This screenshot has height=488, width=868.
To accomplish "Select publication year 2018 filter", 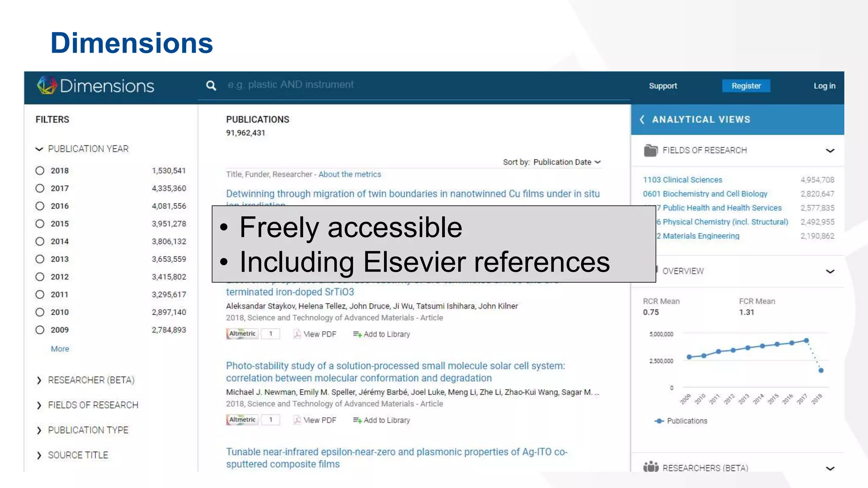I will tap(40, 171).
